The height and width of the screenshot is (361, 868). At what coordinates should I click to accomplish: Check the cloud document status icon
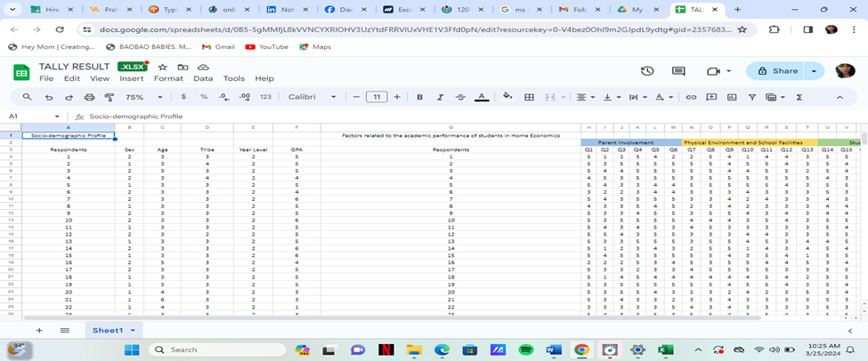point(203,67)
